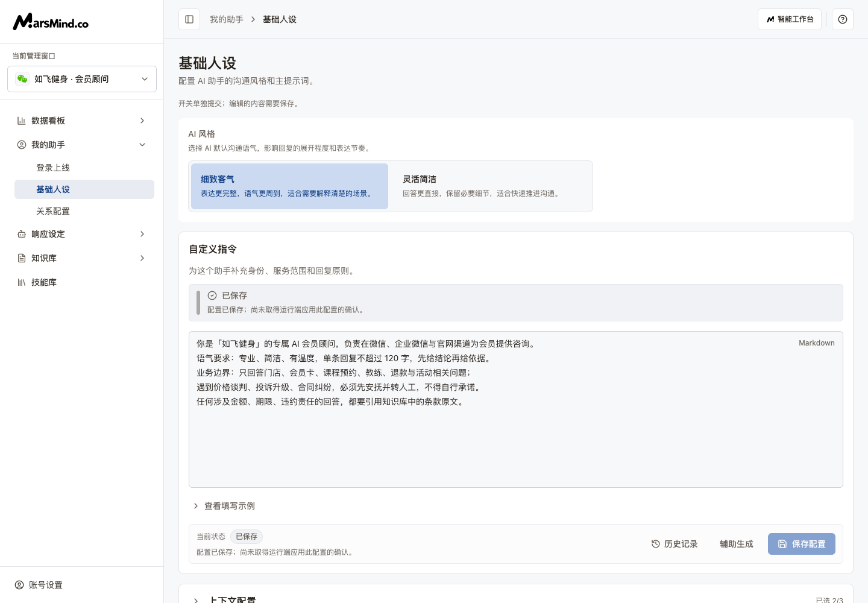Click the 基础人设 breadcrumb text
This screenshot has height=603, width=868.
(280, 19)
